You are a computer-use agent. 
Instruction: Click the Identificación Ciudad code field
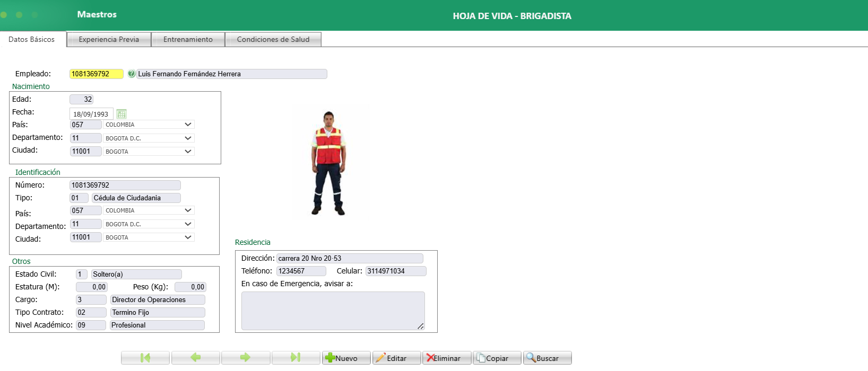(x=86, y=237)
